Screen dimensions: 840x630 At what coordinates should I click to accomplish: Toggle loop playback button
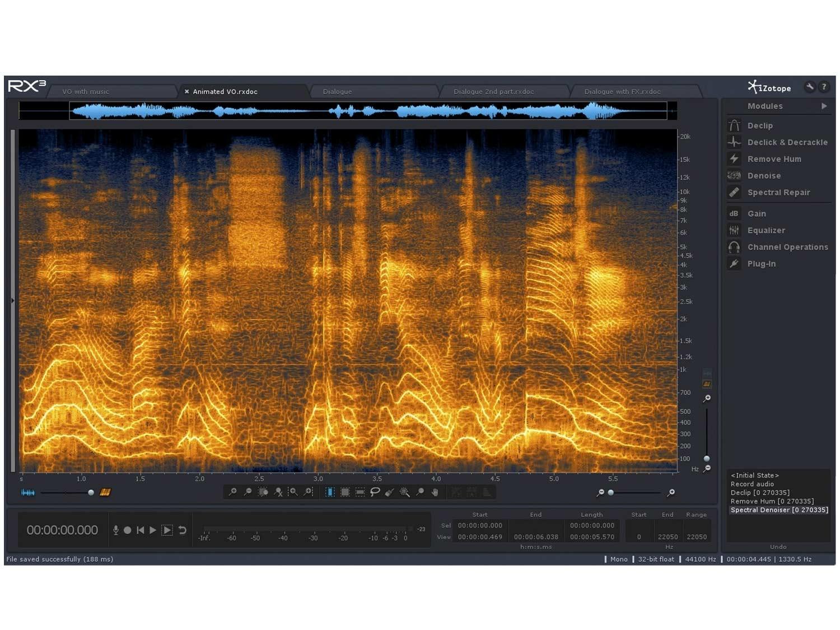tap(183, 530)
